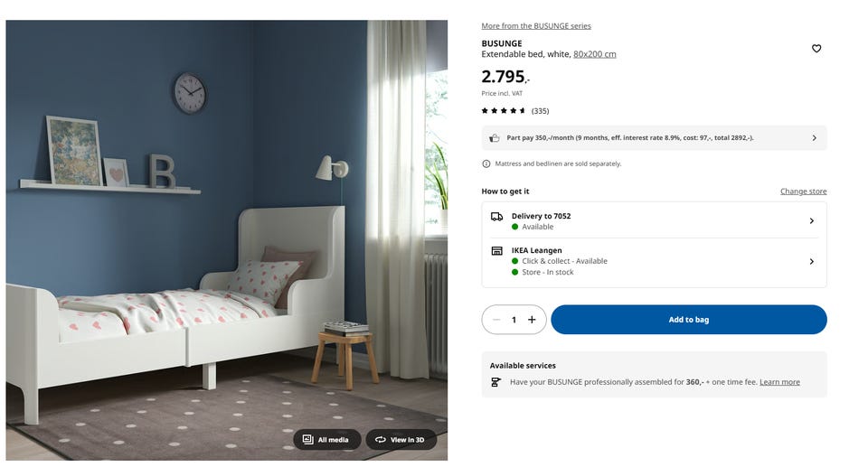This screenshot has width=868, height=467.
Task: Click the quantity field showing 1
Action: [x=514, y=319]
